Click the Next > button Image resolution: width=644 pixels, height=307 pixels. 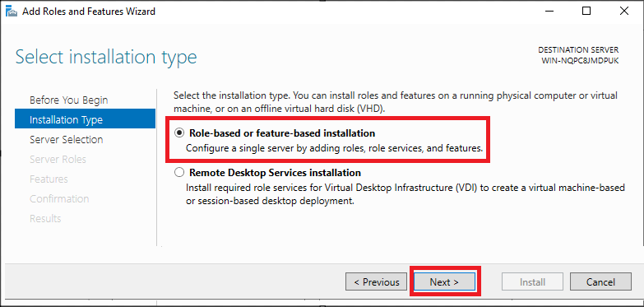pyautogui.click(x=444, y=282)
